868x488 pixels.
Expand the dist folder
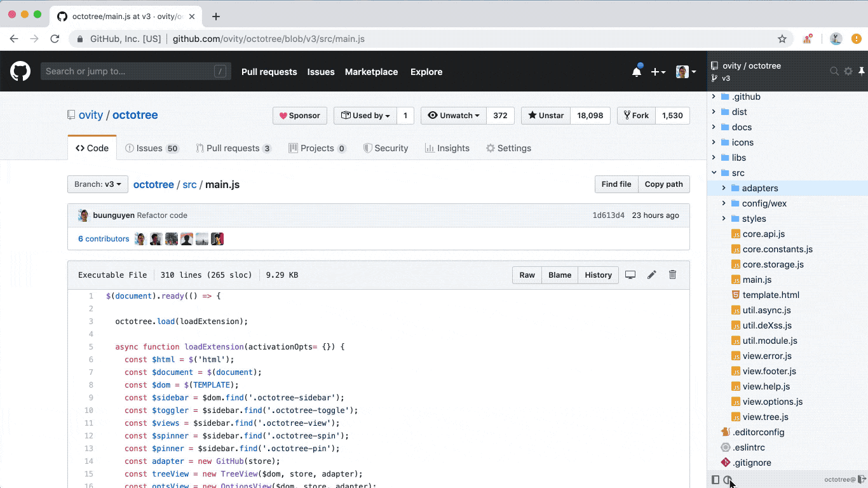tap(714, 112)
